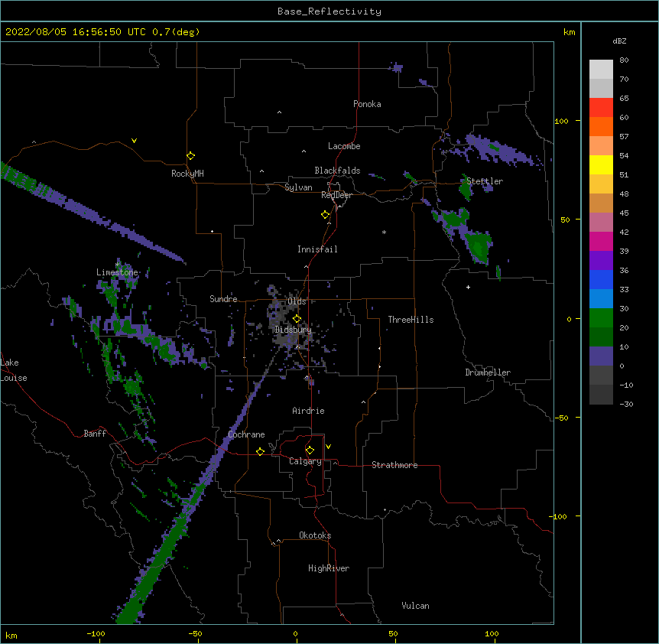Click the 100 tick on the right axis
The height and width of the screenshot is (644, 659).
tap(561, 121)
